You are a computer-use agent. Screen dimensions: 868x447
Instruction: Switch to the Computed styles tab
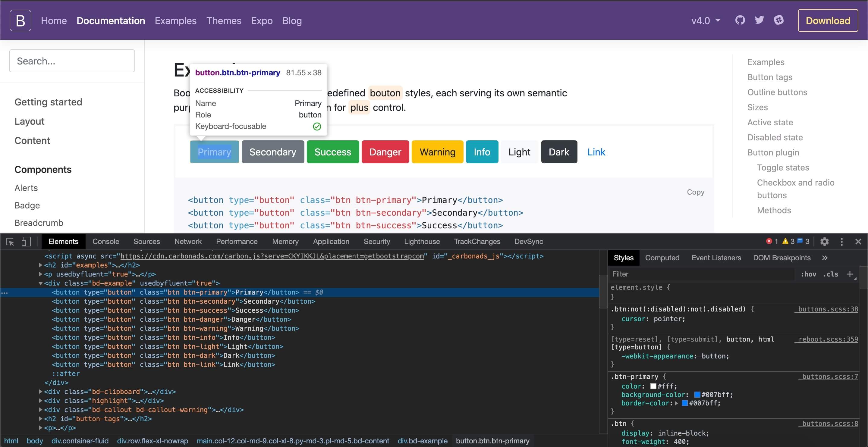point(662,258)
